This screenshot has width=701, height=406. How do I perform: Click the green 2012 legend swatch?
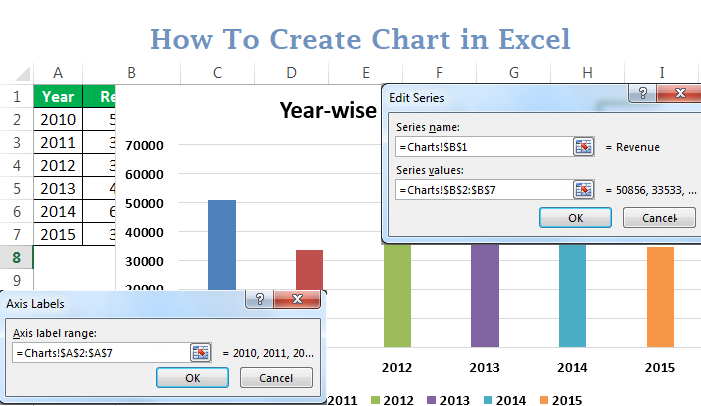click(x=376, y=400)
